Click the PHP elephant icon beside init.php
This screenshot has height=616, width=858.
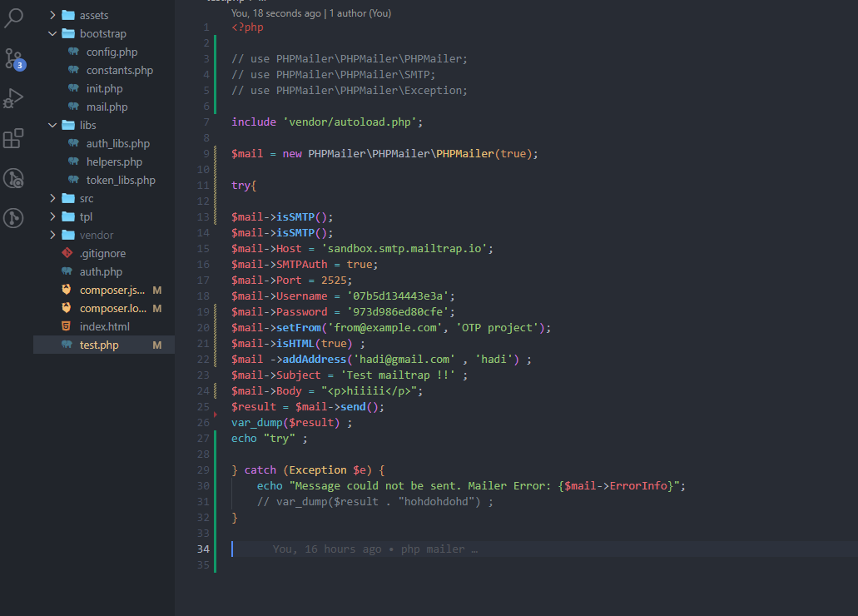pyautogui.click(x=73, y=89)
